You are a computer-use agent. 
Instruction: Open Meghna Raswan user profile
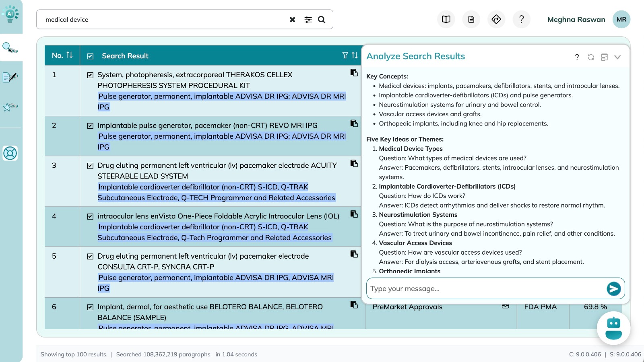point(621,19)
